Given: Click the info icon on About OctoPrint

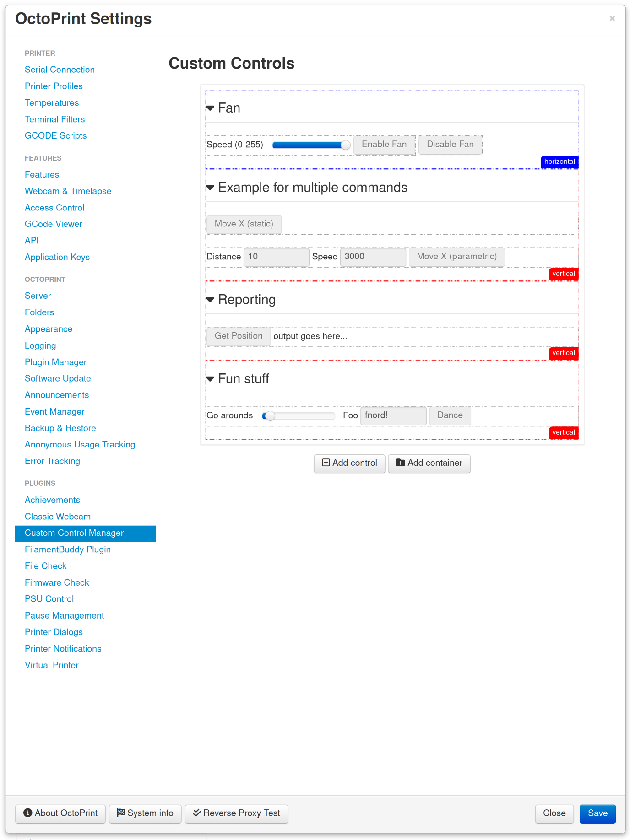Looking at the screenshot, I should pos(28,813).
